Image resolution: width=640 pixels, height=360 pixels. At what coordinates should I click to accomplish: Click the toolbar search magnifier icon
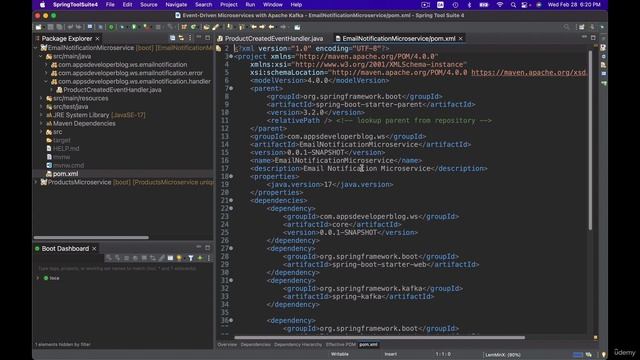(x=566, y=27)
